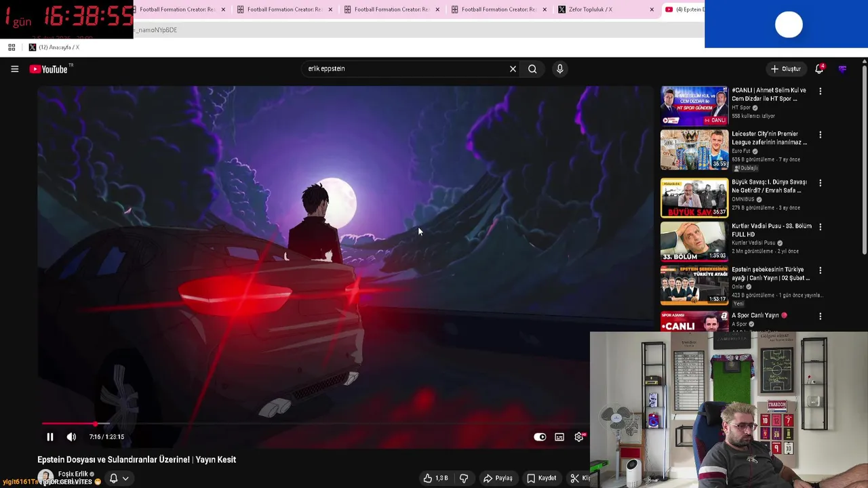Screen dimensions: 868x488
Task: Open more options for A Spor Canlı Yayın
Action: [x=820, y=317]
